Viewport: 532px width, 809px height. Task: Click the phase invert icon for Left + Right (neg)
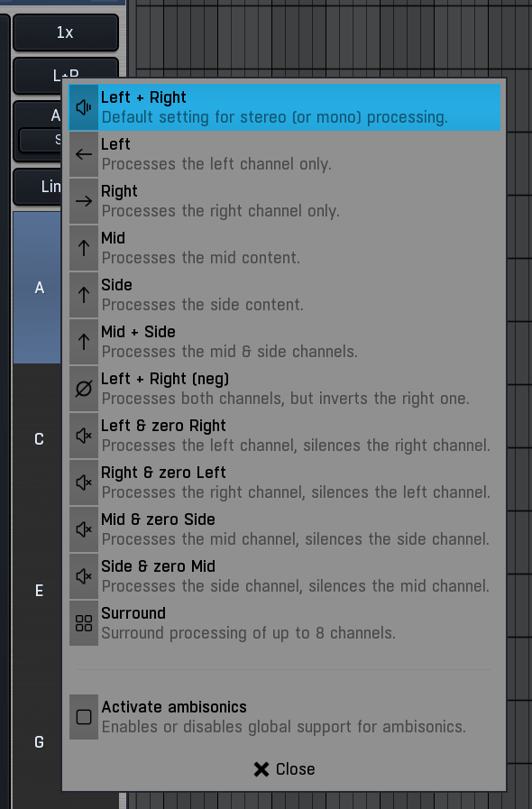point(84,389)
